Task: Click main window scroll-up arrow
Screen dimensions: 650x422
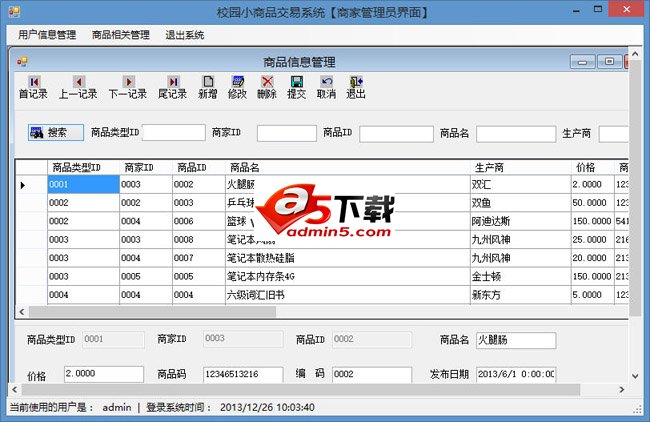Action: pos(635,53)
